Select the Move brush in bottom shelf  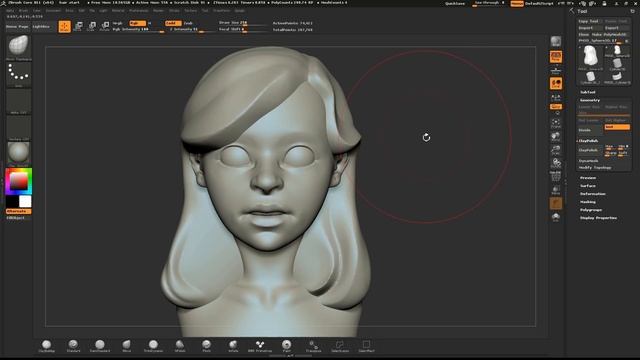click(127, 346)
